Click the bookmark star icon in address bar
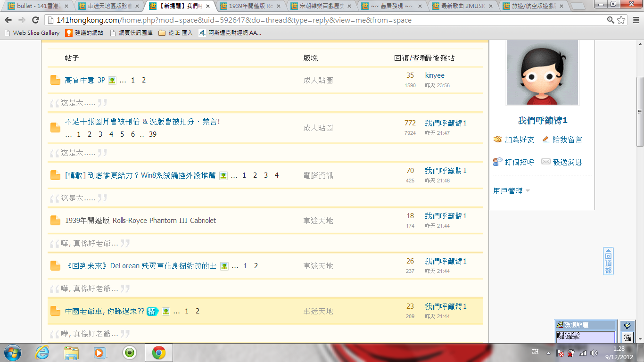 [621, 20]
